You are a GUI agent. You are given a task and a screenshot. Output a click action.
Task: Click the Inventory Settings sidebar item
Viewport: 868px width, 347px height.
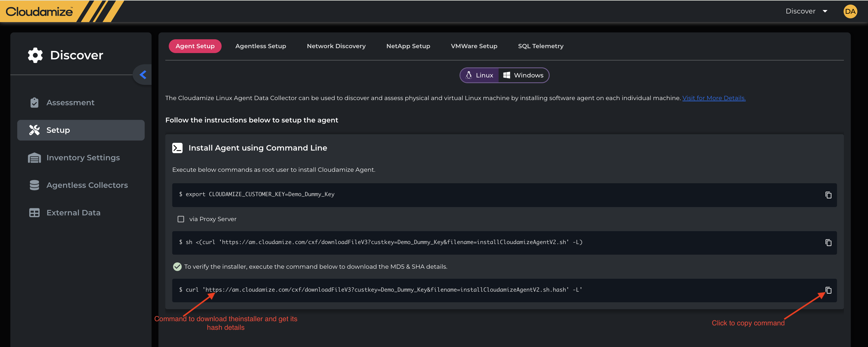[83, 157]
